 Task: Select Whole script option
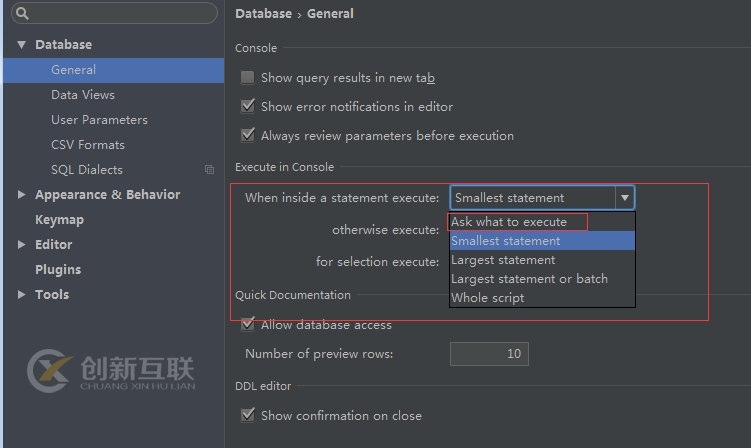tap(487, 298)
